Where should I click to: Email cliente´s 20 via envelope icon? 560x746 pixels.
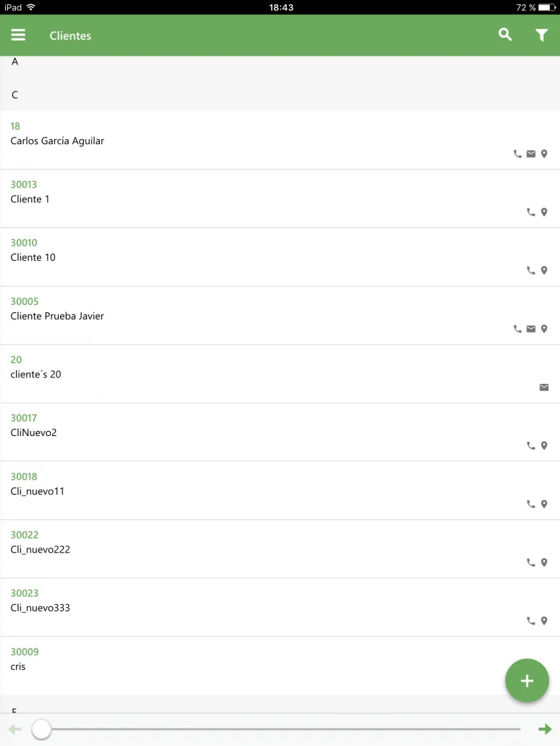pos(544,387)
